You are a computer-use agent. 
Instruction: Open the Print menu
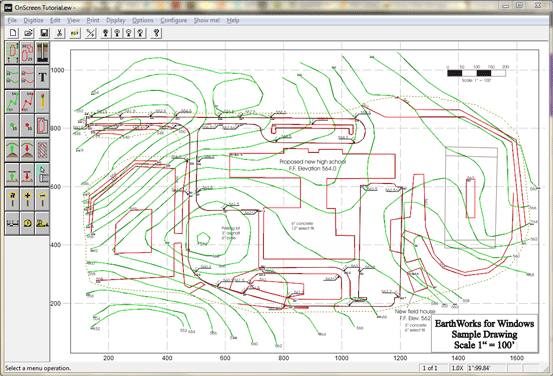coord(93,20)
